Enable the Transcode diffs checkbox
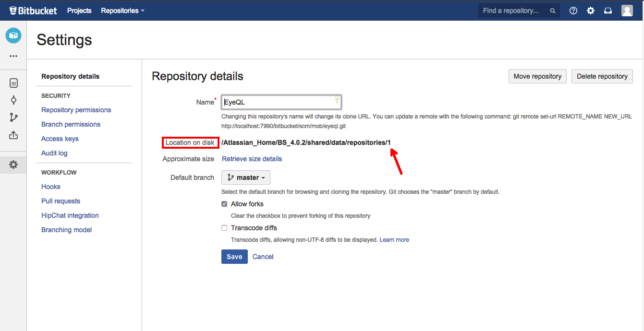This screenshot has width=644, height=331. click(224, 228)
